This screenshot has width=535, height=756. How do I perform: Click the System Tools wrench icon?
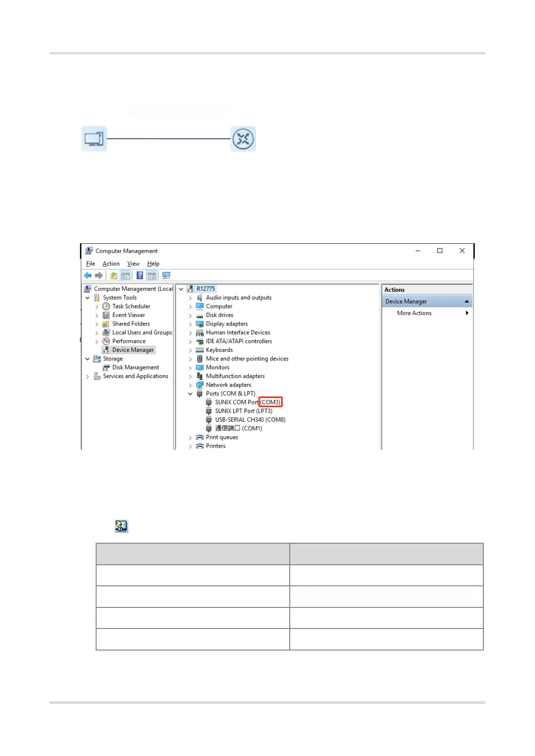coord(97,298)
